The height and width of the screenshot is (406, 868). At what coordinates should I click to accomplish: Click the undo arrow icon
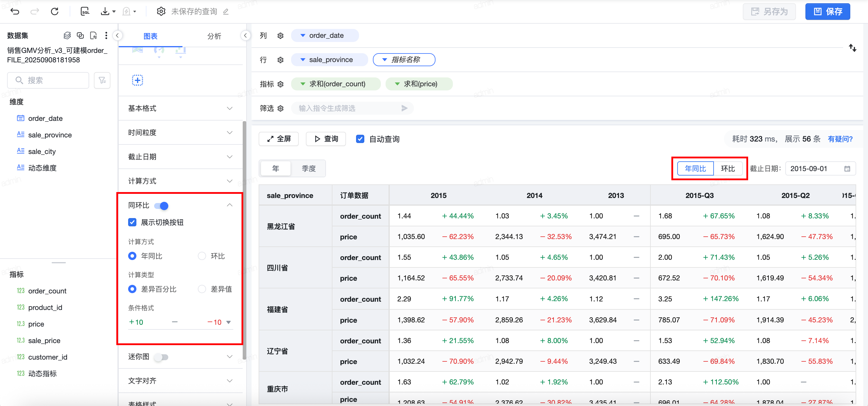click(15, 12)
